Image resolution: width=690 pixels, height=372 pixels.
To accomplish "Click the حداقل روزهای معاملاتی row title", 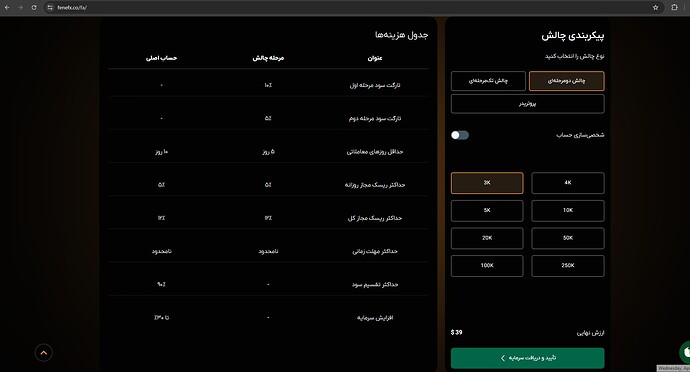I will (375, 152).
